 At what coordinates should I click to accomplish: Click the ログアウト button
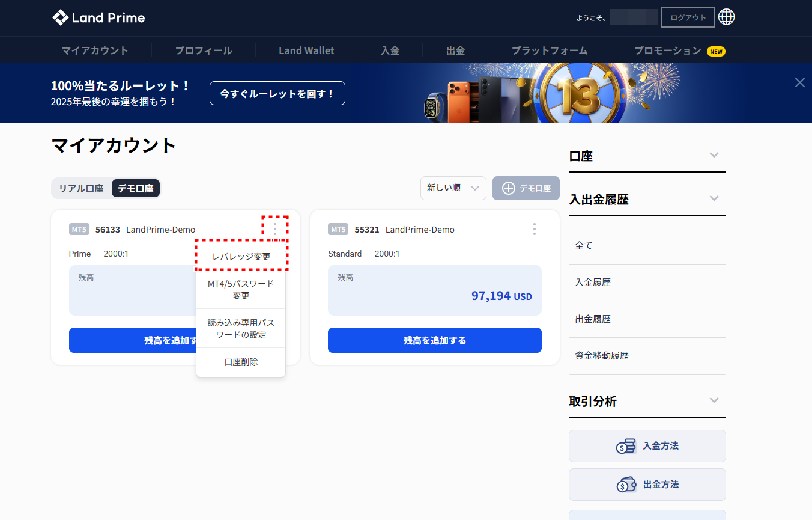pyautogui.click(x=688, y=17)
